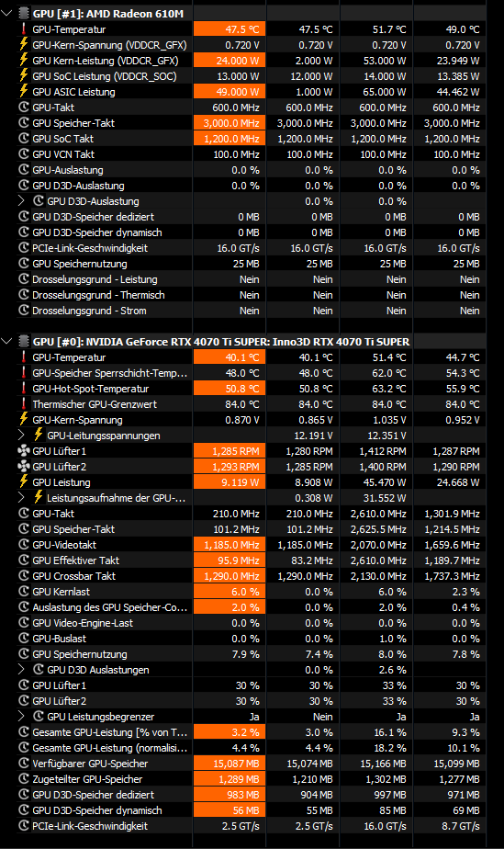Expand Leistungsaufnahme der GPU group
The width and height of the screenshot is (504, 849).
[x=21, y=498]
